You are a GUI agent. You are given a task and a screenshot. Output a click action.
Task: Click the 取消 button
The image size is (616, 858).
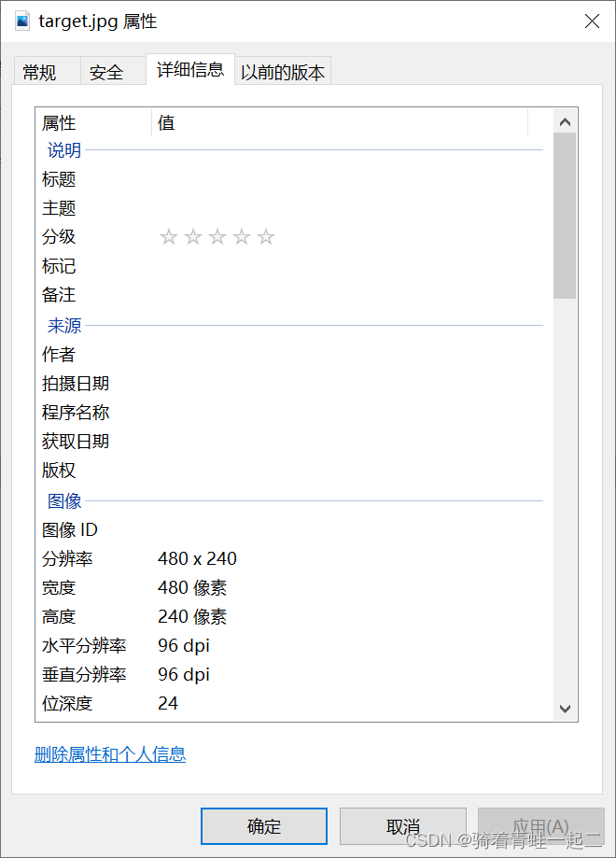[403, 826]
